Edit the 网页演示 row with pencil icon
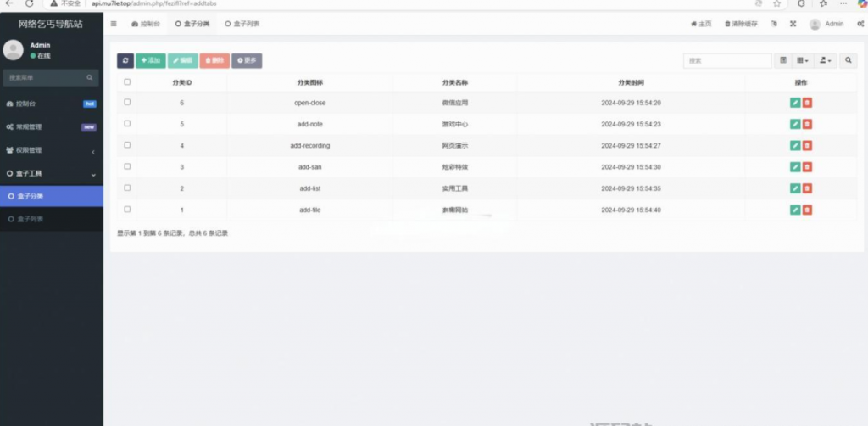868x426 pixels. pos(795,146)
